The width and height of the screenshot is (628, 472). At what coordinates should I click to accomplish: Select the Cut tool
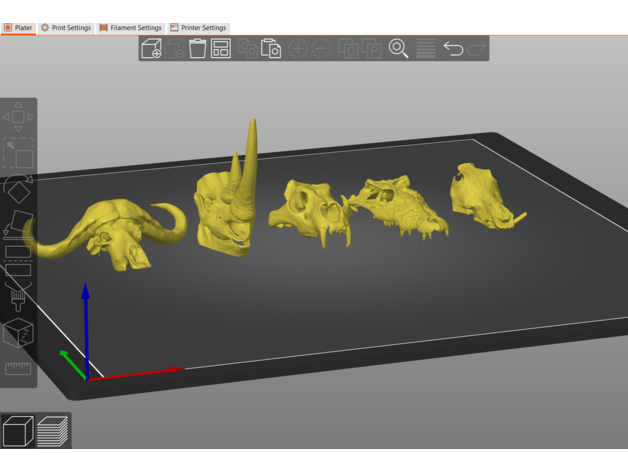pos(18,262)
